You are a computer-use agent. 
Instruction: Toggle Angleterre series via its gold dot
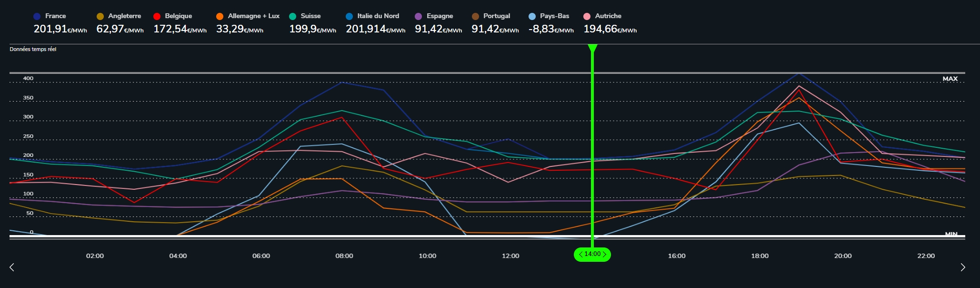pos(100,16)
